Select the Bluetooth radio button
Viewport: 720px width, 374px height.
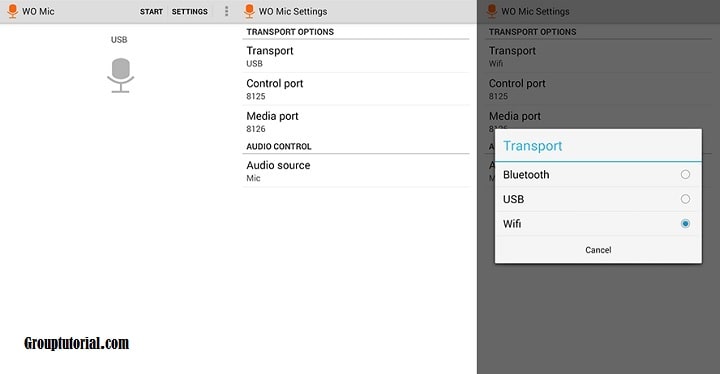point(685,175)
